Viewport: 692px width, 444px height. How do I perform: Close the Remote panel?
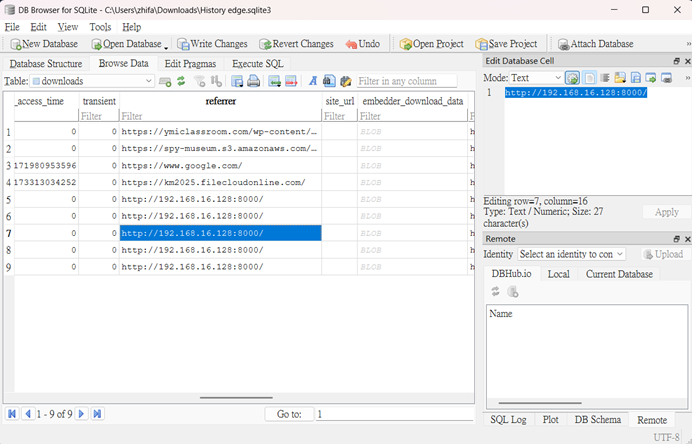click(x=687, y=239)
